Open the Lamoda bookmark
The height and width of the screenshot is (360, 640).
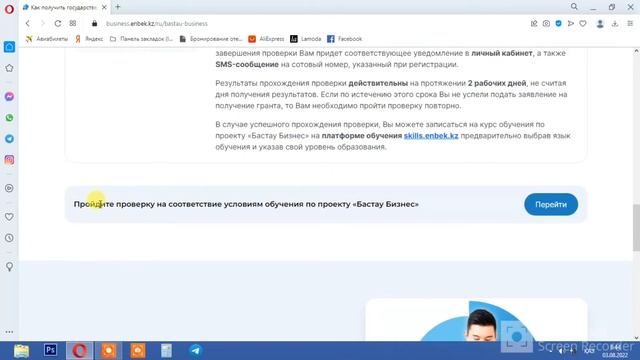pyautogui.click(x=306, y=39)
